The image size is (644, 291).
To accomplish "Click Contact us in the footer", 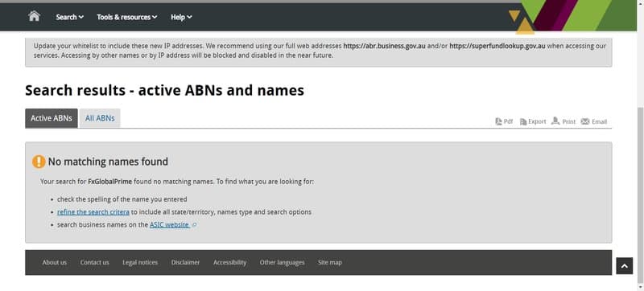I will (x=94, y=262).
